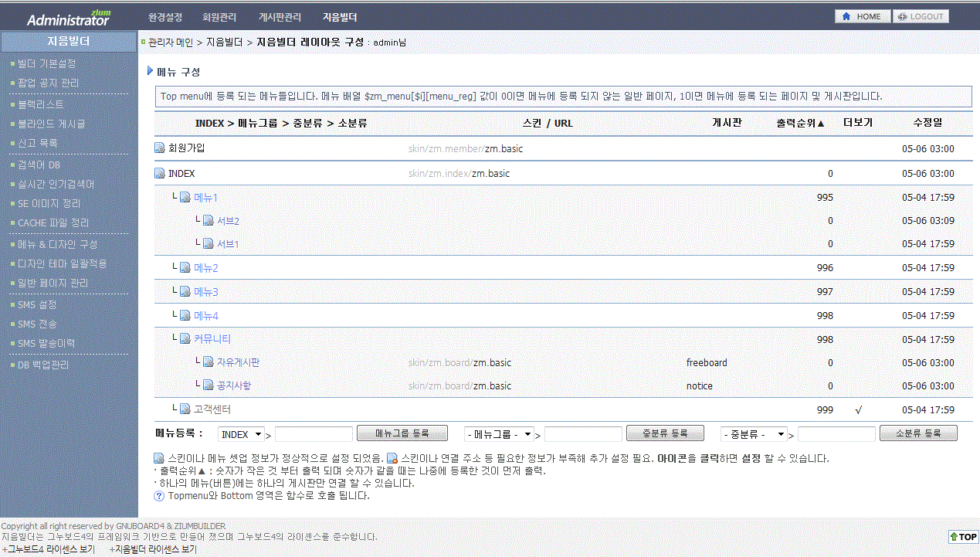
Task: Open the 회원관리 top menu
Action: [219, 17]
